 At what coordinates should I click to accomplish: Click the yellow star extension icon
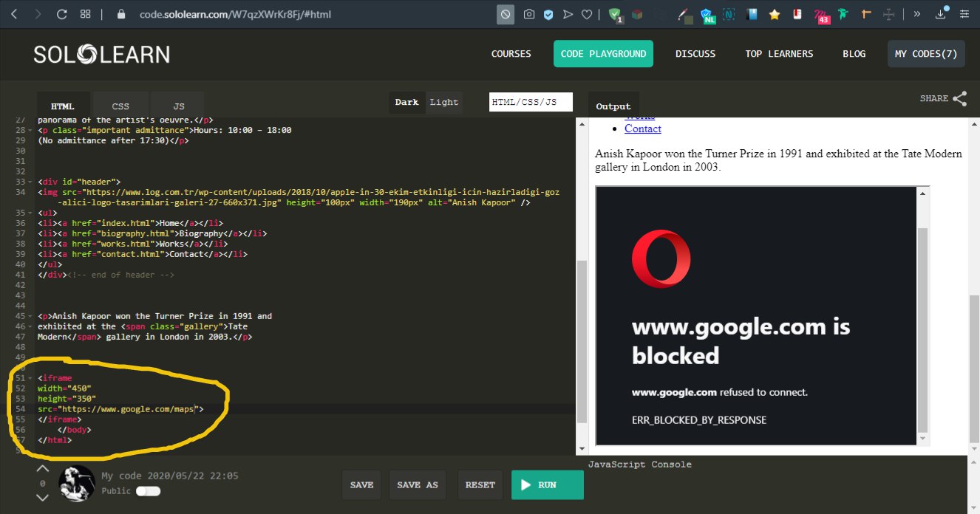point(775,14)
